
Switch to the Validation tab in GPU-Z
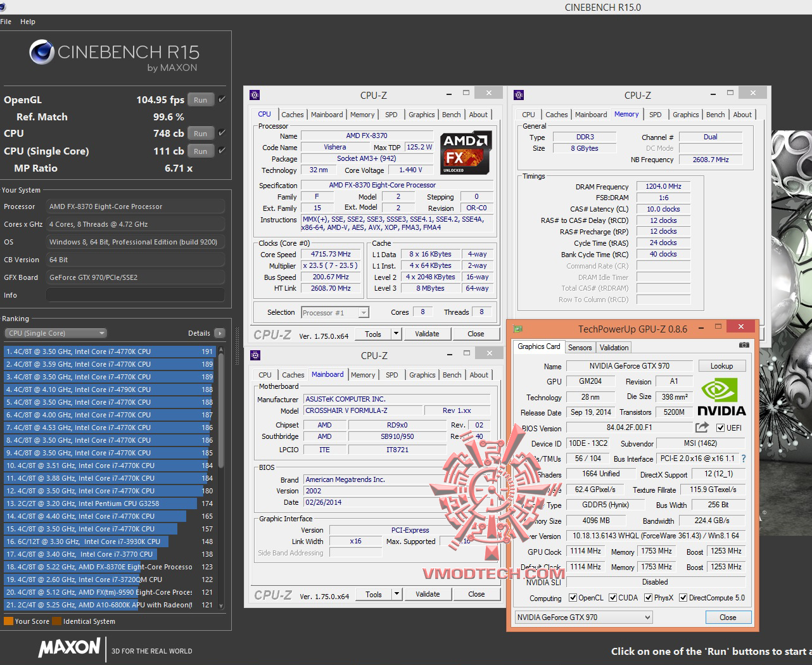[614, 348]
